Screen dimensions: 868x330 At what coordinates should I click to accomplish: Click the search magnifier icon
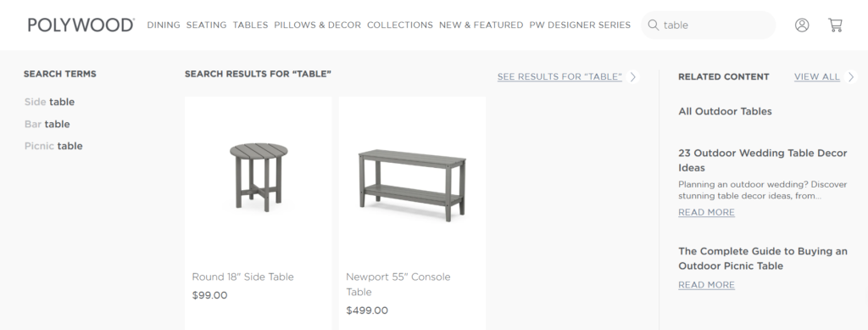coord(654,25)
